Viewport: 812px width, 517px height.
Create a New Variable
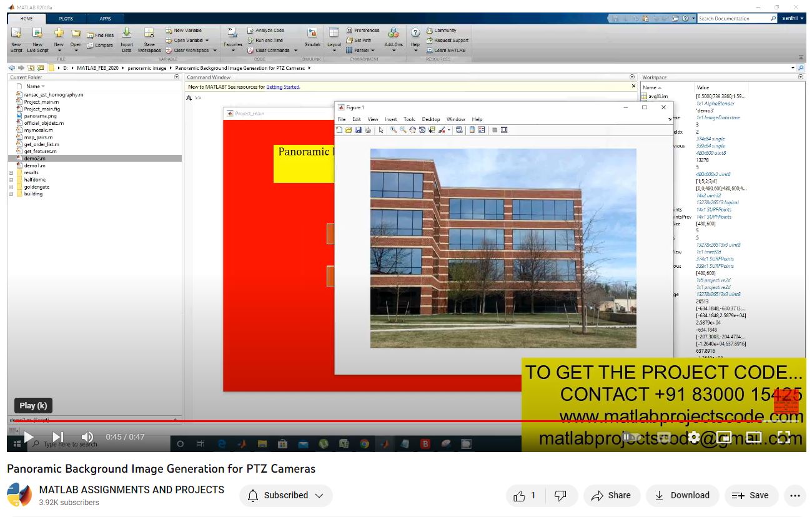184,30
